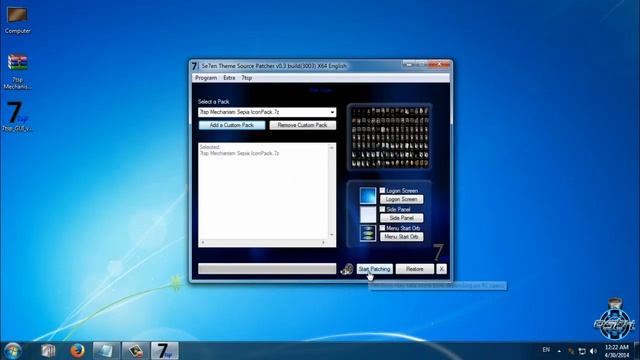Click the log box scroll up arrow
The image size is (640, 360).
tap(331, 148)
